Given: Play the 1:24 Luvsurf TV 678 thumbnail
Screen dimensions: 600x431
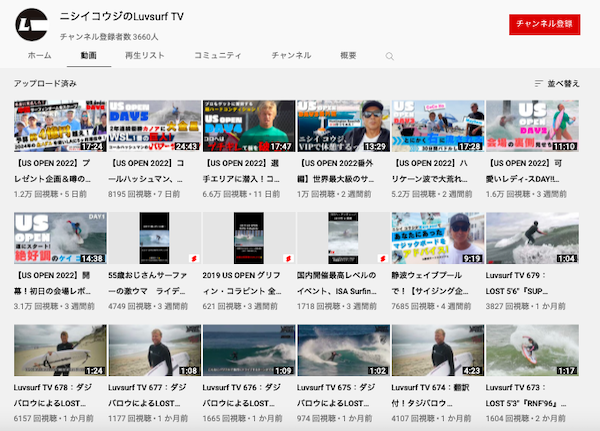Looking at the screenshot, I should point(60,350).
